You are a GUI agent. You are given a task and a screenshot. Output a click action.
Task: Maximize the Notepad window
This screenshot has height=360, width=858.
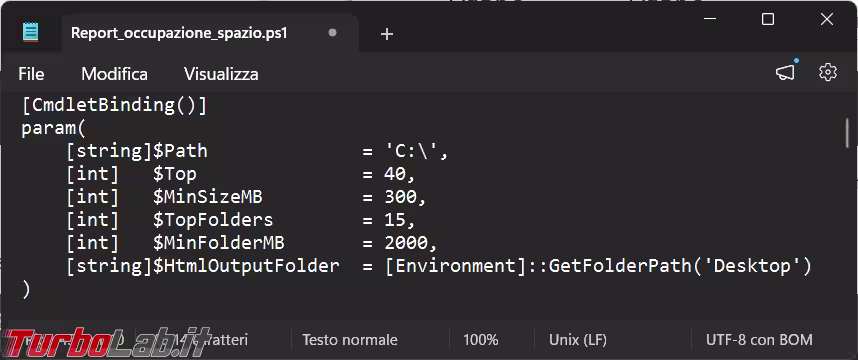pyautogui.click(x=768, y=20)
